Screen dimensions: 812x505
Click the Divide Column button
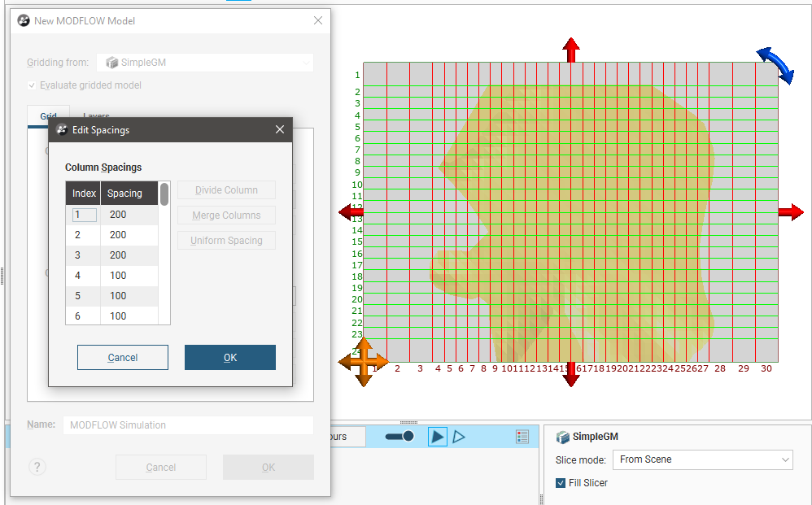(x=226, y=190)
